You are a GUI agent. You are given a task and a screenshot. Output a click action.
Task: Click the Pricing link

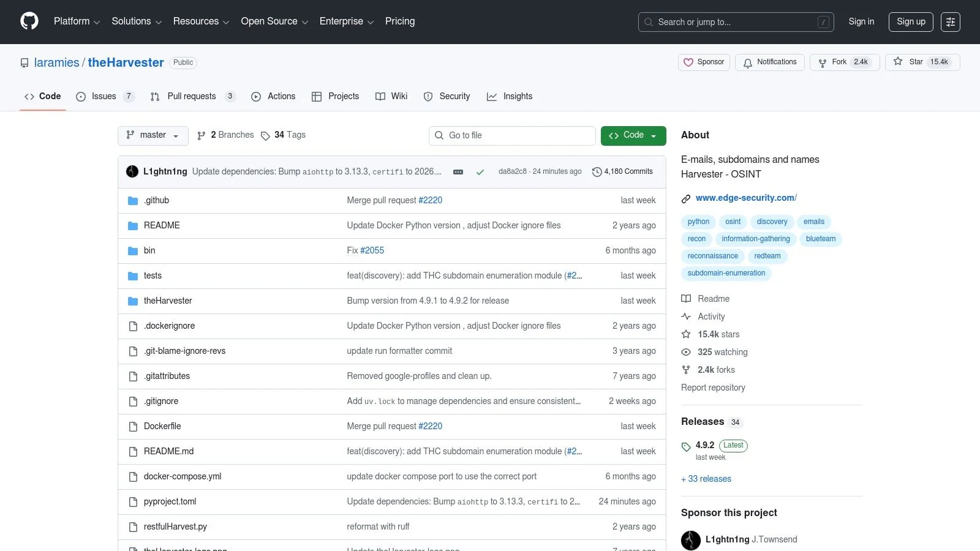point(400,21)
